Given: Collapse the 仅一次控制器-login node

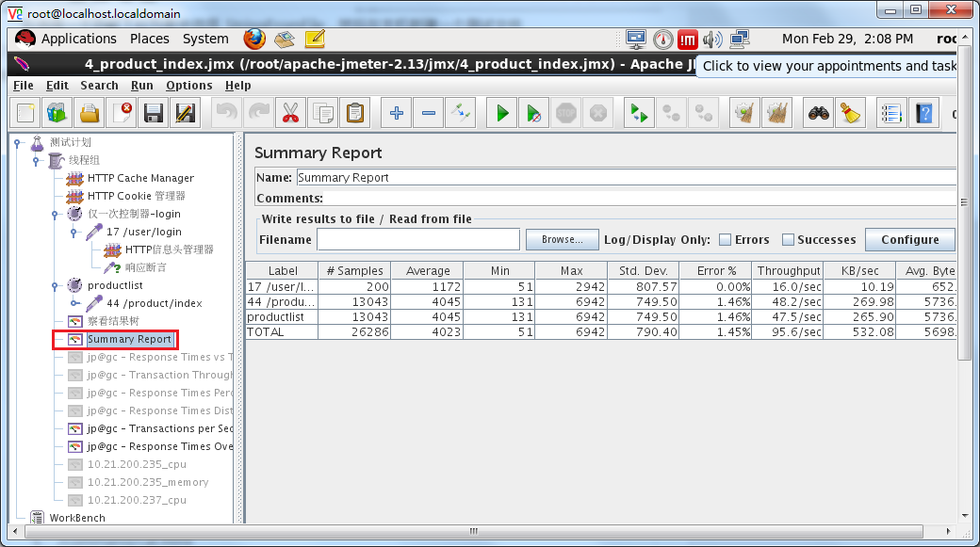Looking at the screenshot, I should tap(55, 214).
